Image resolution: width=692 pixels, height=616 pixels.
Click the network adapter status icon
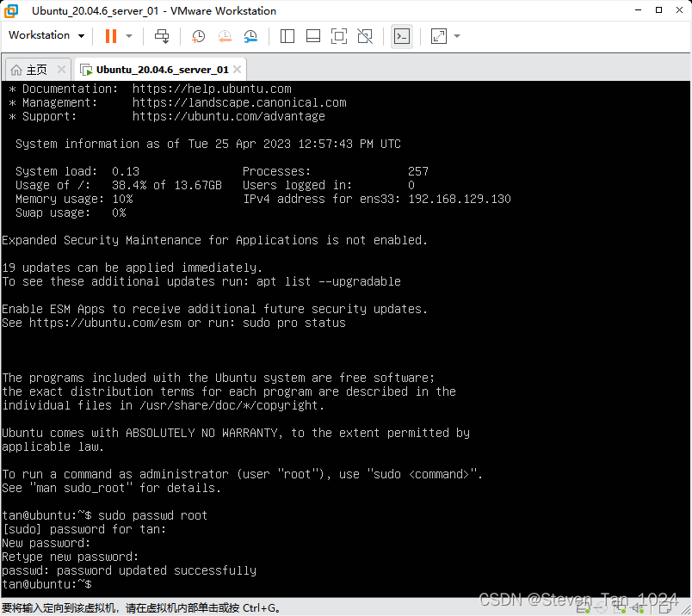pos(619,608)
